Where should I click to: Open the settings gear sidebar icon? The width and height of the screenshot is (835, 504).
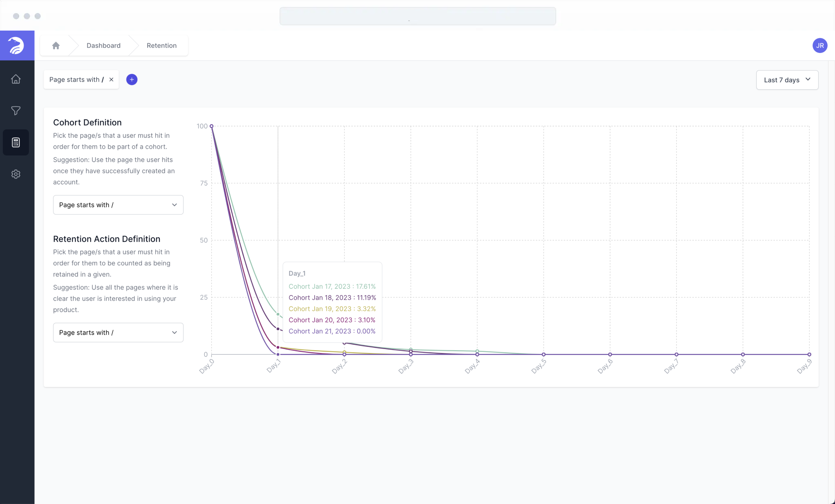click(16, 174)
